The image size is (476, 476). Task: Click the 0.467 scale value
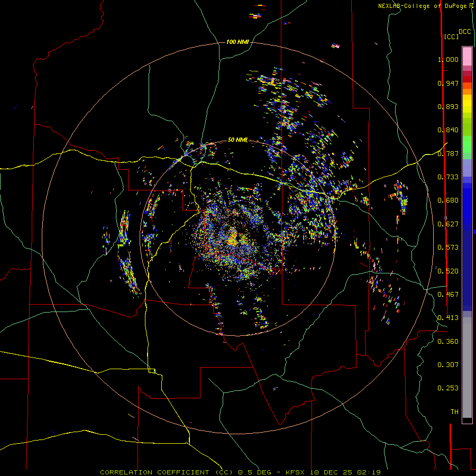pos(448,295)
